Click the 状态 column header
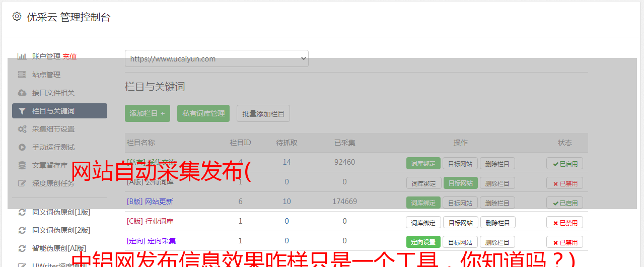The height and width of the screenshot is (267, 644). 565,143
